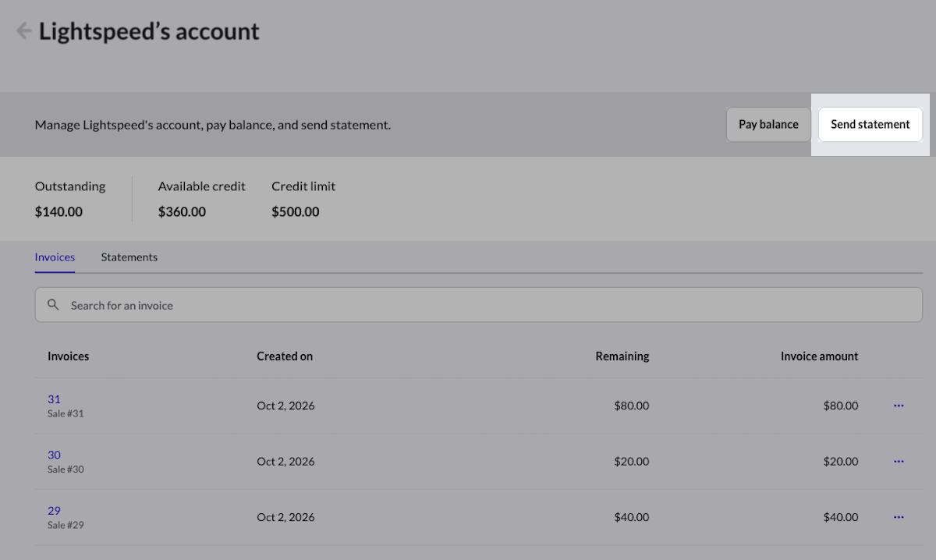Click the Manage Lightspeed's account description text
This screenshot has width=936, height=560.
click(x=213, y=125)
